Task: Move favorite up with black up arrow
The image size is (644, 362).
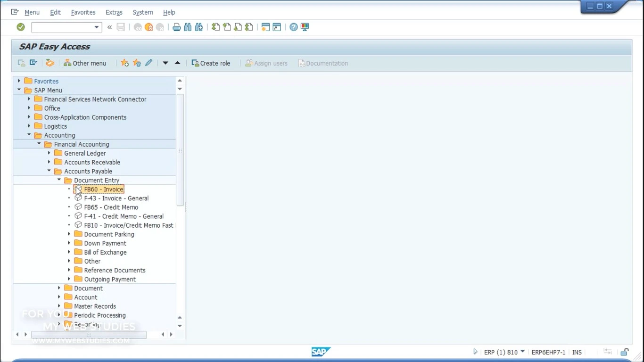Action: (x=177, y=63)
